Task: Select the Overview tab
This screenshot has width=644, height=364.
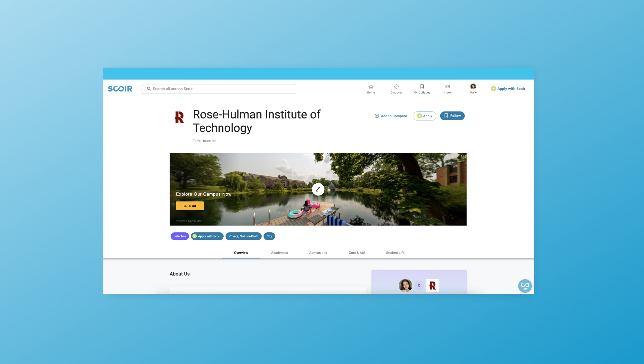Action: tap(241, 253)
